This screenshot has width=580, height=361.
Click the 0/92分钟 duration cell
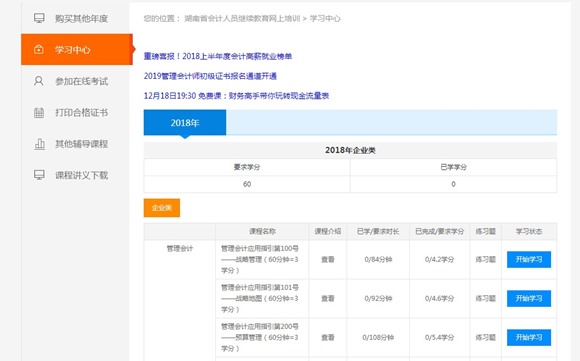click(x=378, y=298)
